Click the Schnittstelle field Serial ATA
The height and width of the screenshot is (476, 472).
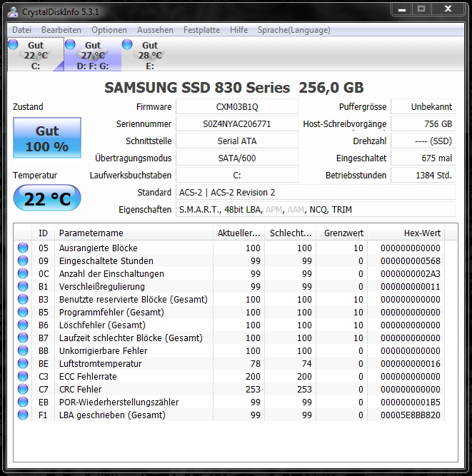[x=237, y=141]
